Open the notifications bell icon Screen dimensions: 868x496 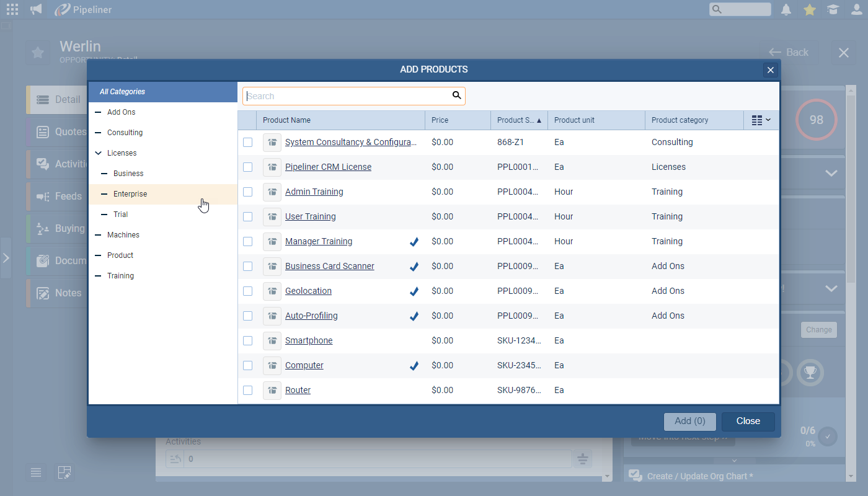tap(786, 9)
